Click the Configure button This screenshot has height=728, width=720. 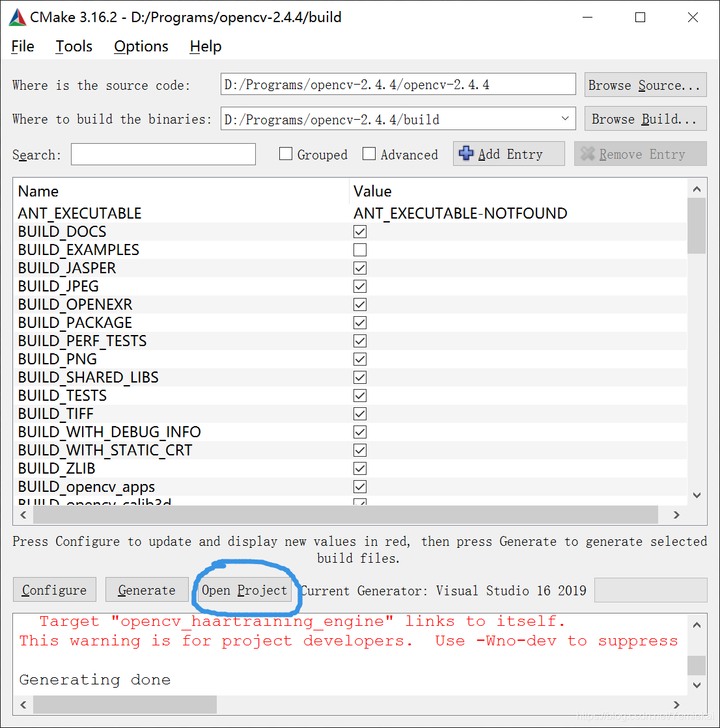tap(54, 589)
